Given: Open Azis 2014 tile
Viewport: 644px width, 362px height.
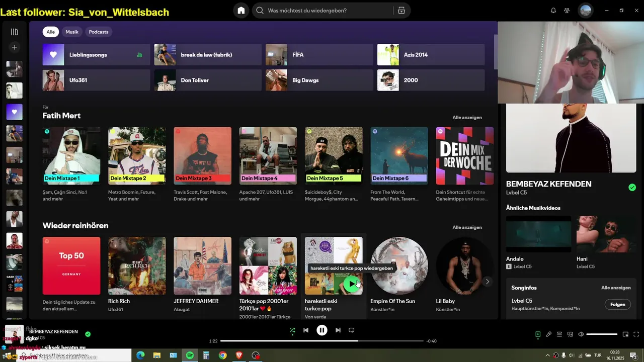Looking at the screenshot, I should pos(431,55).
